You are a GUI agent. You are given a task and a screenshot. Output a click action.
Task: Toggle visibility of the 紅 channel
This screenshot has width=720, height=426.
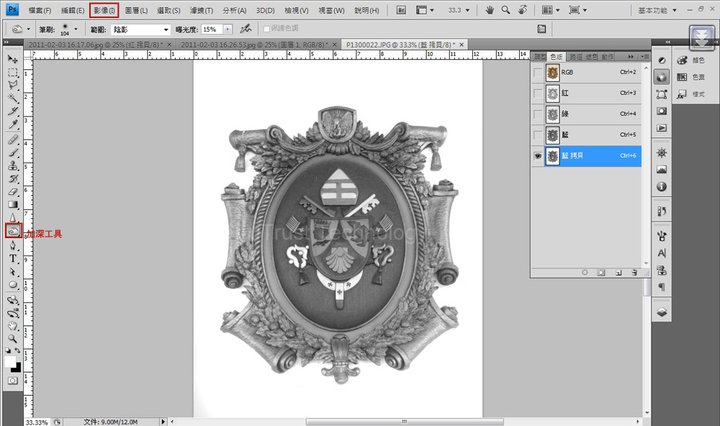(x=537, y=94)
